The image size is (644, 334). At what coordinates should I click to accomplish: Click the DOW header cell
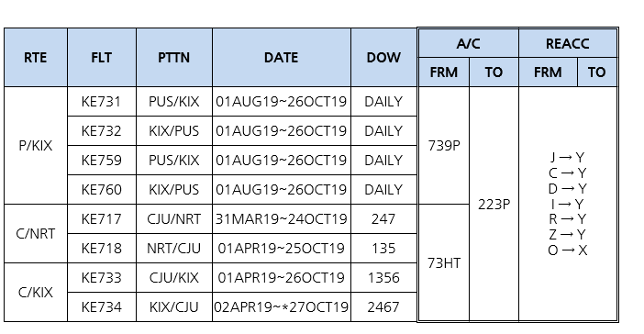383,58
